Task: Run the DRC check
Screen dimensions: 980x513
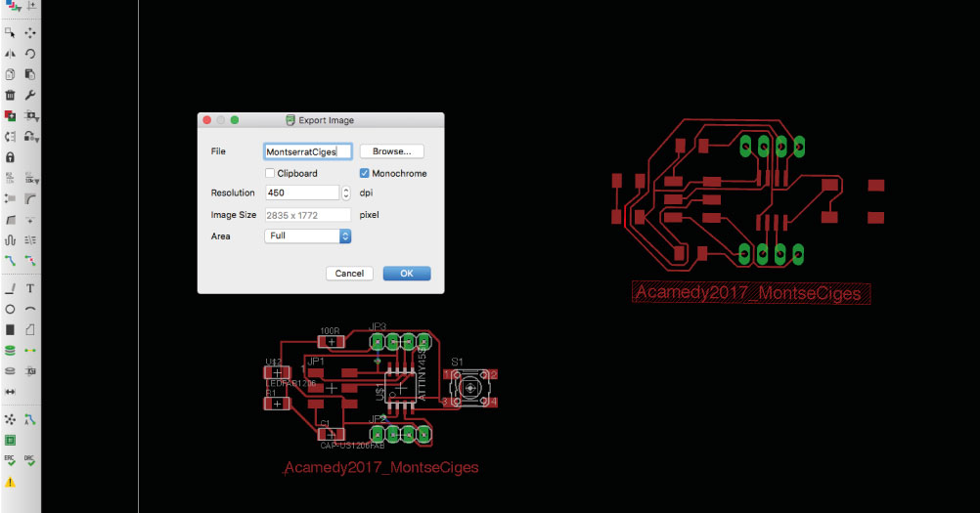Action: [30, 460]
